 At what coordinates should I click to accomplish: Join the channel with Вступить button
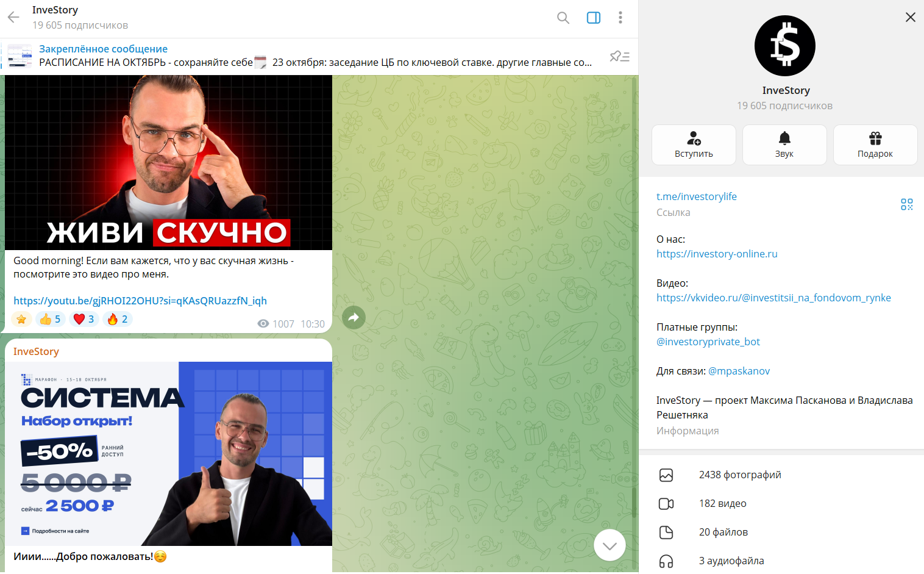(694, 145)
